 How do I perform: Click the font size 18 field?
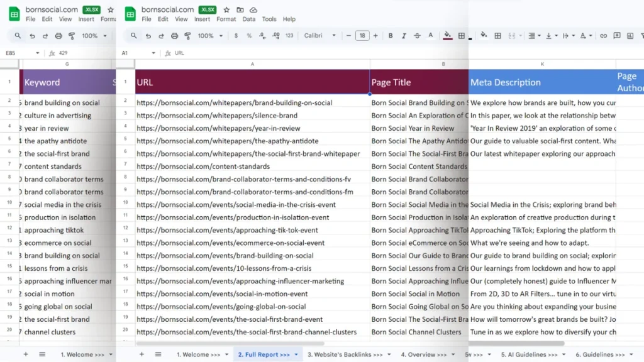pyautogui.click(x=362, y=36)
